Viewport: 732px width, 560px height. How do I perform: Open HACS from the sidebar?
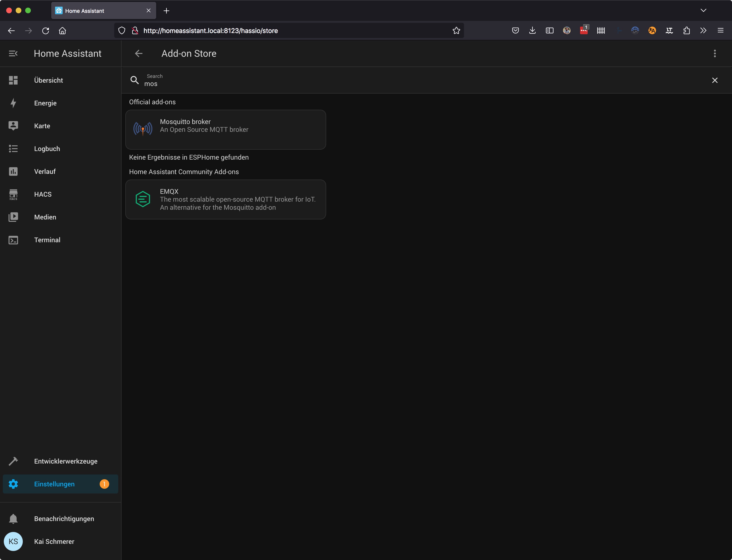(x=43, y=194)
